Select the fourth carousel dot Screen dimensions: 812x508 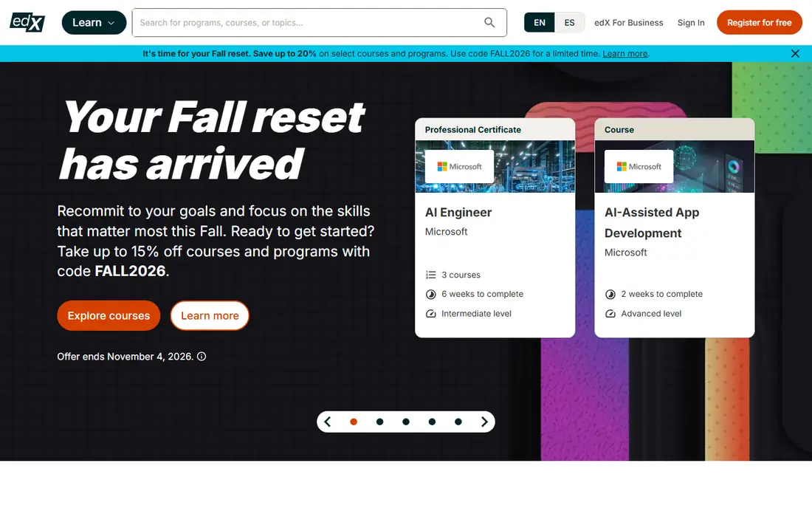click(432, 422)
